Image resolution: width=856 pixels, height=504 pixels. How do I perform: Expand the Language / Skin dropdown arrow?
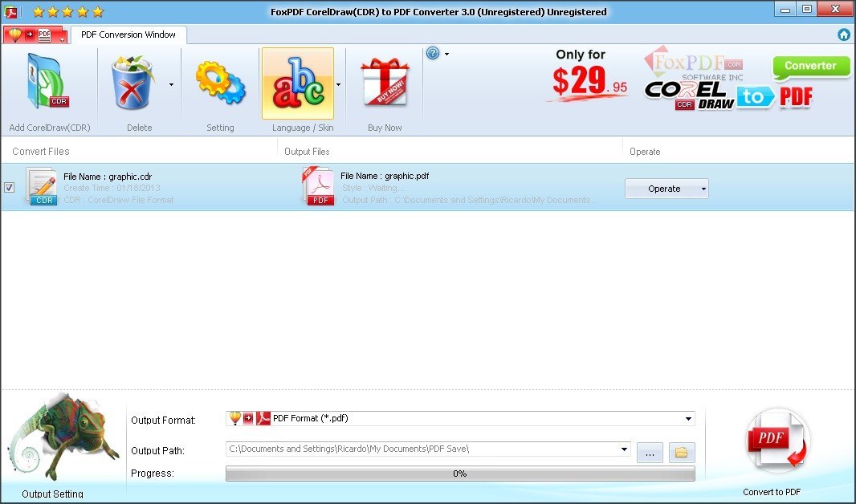tap(337, 83)
